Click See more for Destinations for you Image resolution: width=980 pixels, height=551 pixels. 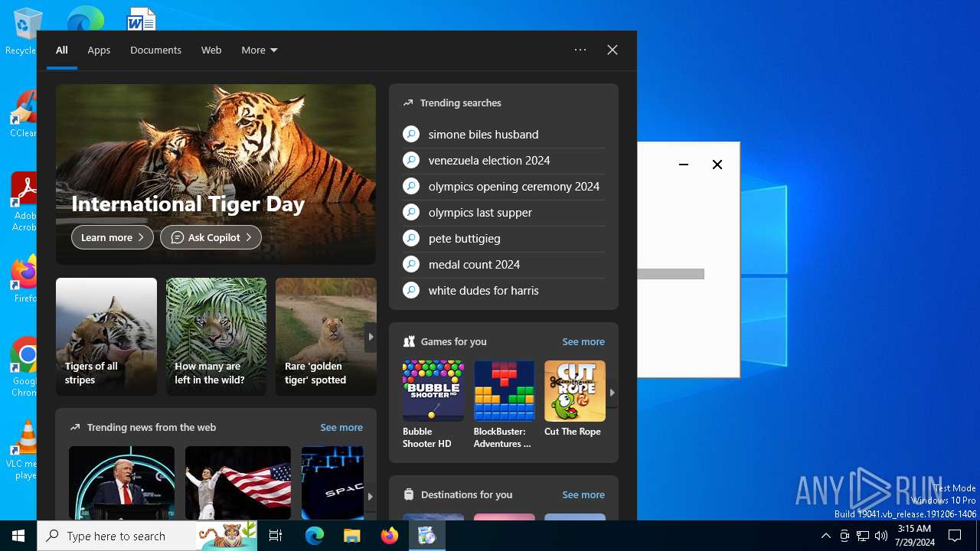583,494
